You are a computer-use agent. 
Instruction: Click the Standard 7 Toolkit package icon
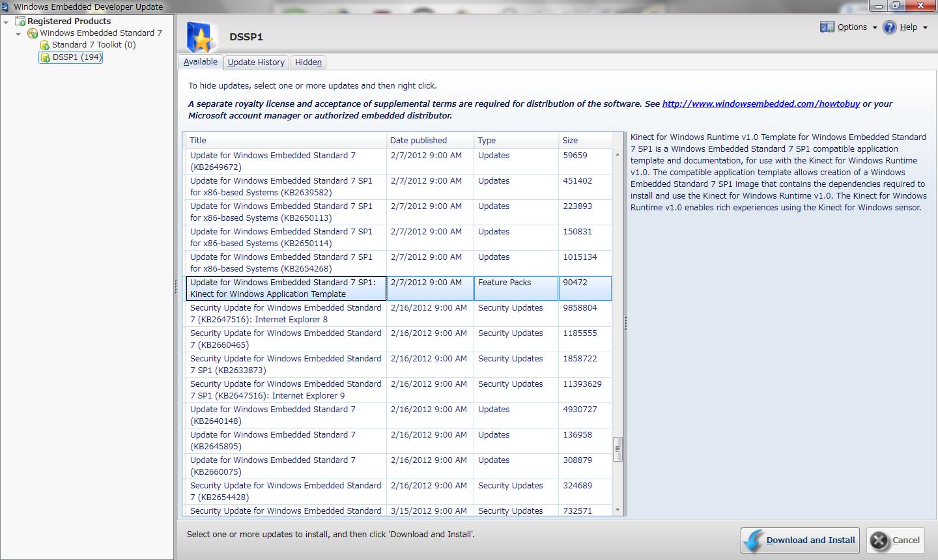tap(45, 45)
